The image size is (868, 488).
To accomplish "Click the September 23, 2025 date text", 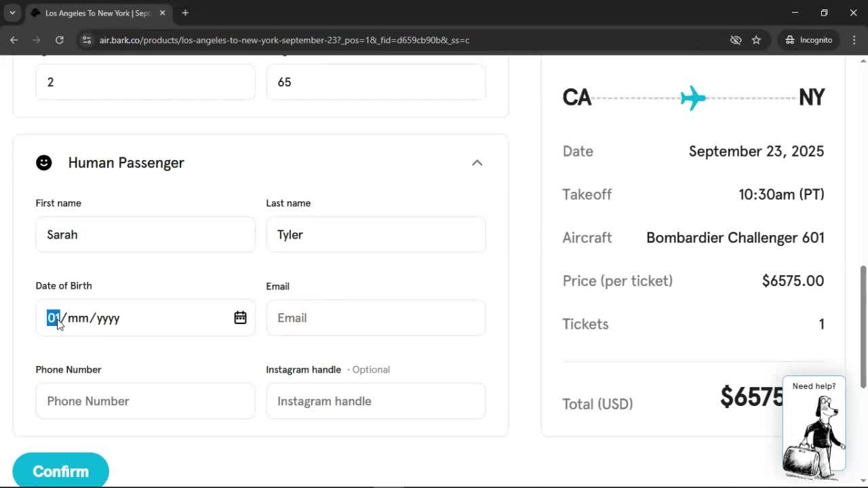I will click(756, 151).
